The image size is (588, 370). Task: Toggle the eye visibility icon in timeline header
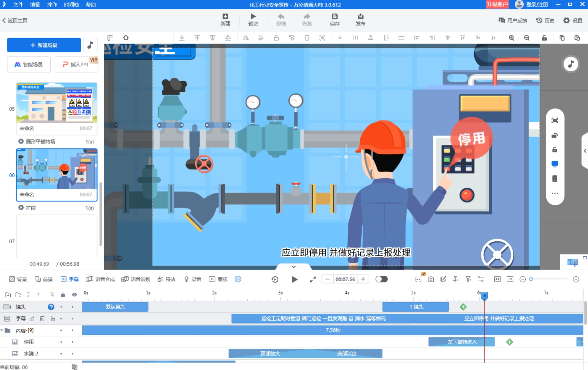(75, 295)
